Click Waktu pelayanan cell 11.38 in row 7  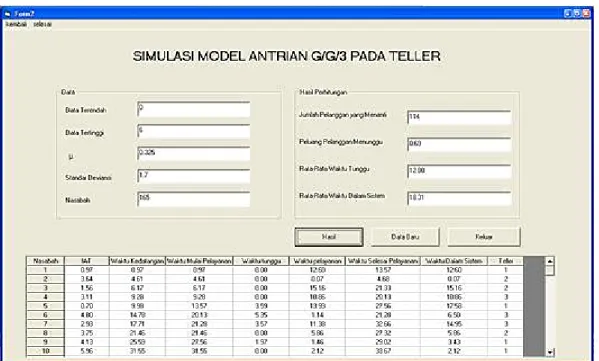point(317,324)
